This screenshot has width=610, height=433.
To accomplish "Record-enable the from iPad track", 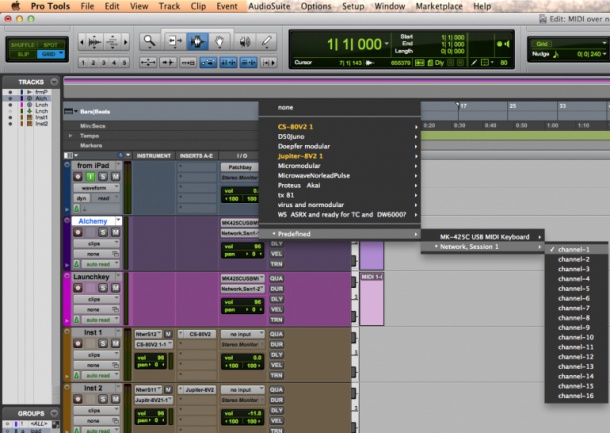I will [78, 177].
